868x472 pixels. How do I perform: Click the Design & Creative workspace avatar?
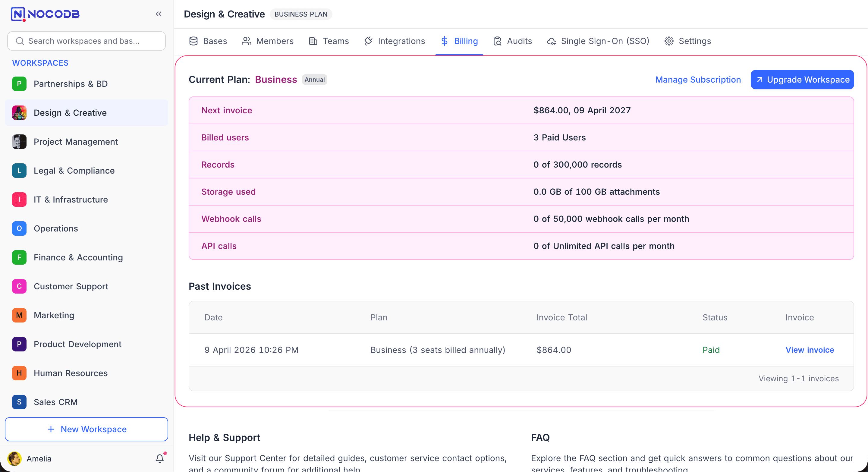pos(19,113)
